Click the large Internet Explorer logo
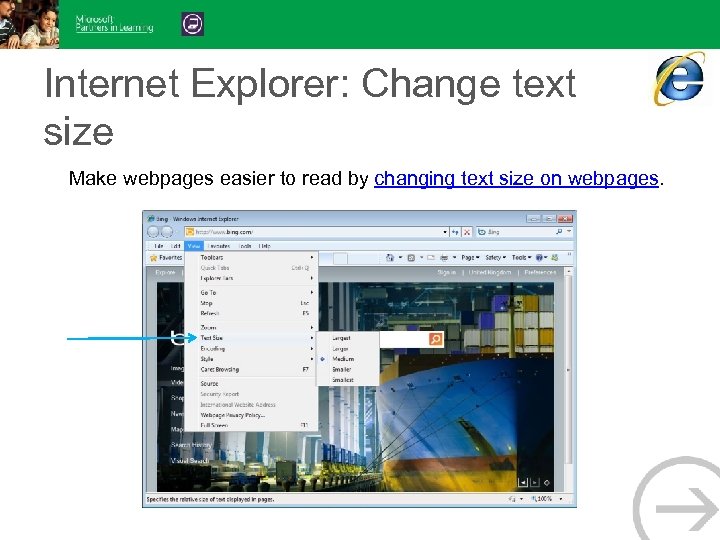 click(x=680, y=78)
